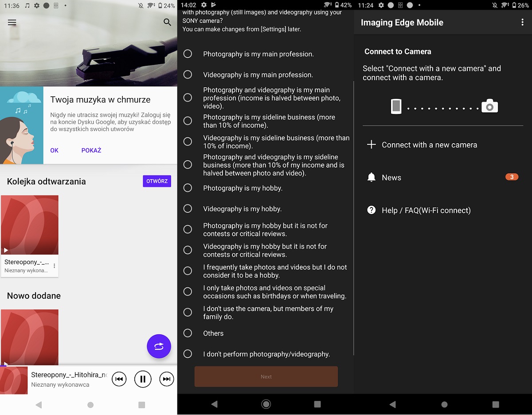Screen dimensions: 532x415
Task: Click the OTWÓRZ button
Action: point(156,181)
